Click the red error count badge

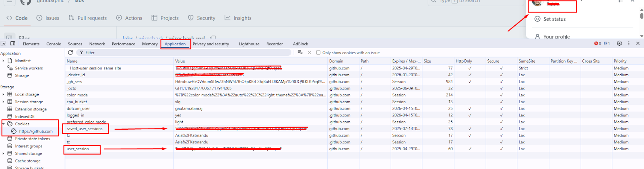[598, 43]
